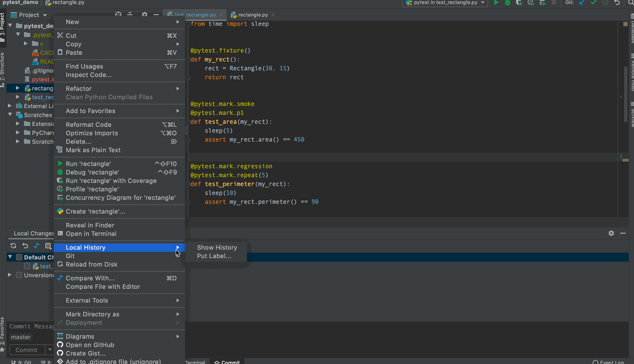The height and width of the screenshot is (364, 634).
Task: Close the test_rectangle.py editor tab
Action: (221, 15)
